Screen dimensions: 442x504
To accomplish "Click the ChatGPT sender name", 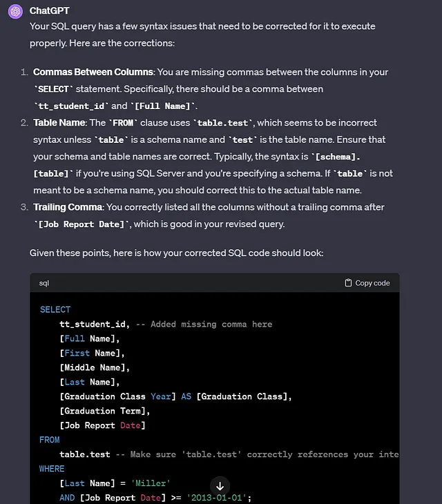I will tap(50, 10).
